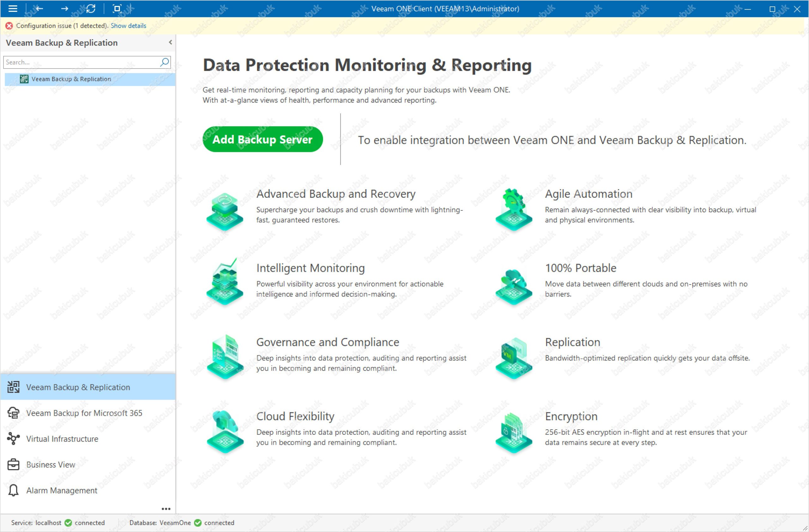The width and height of the screenshot is (809, 532).
Task: Select Veeam Backup & Replication tree node
Action: (71, 79)
